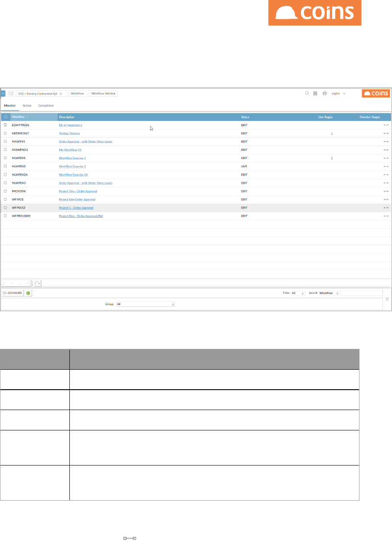
Task: Click the refresh icon below the table
Action: pos(38,283)
